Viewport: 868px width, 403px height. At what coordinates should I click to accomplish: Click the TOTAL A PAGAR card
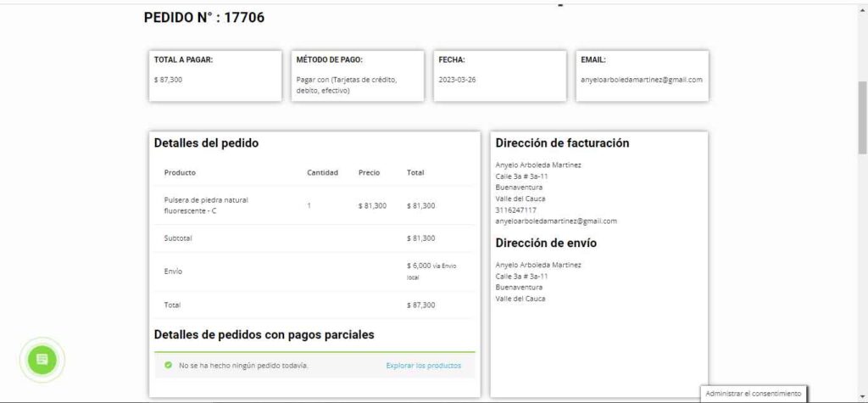[x=216, y=76]
